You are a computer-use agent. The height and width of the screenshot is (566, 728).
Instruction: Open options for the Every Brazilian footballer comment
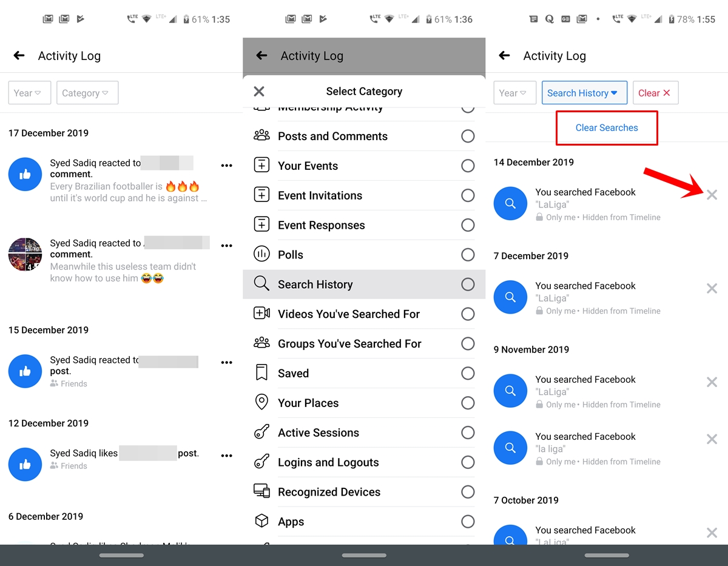click(x=227, y=166)
